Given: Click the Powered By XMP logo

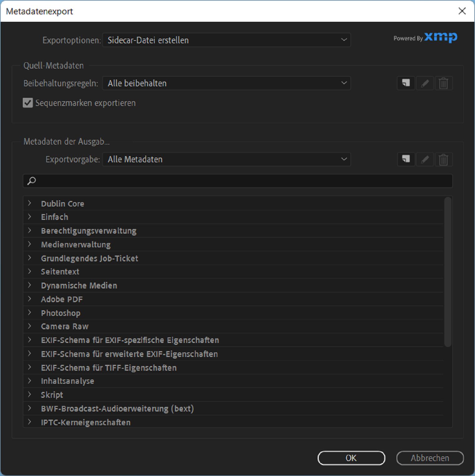Looking at the screenshot, I should coord(425,38).
